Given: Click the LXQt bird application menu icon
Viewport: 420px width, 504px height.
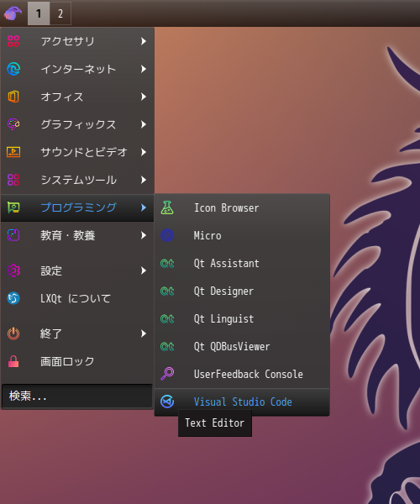Looking at the screenshot, I should [x=13, y=13].
